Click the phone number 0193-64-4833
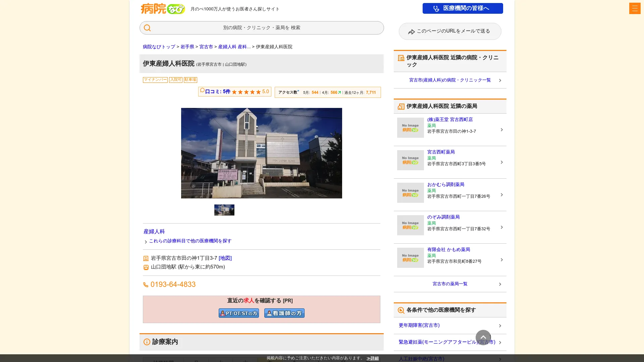The width and height of the screenshot is (644, 362). [173, 285]
